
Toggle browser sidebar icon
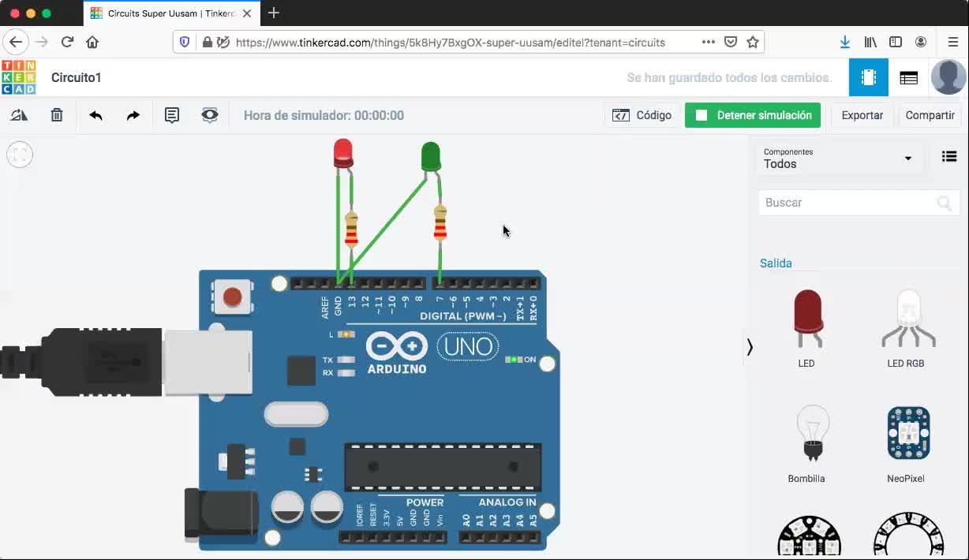[896, 43]
